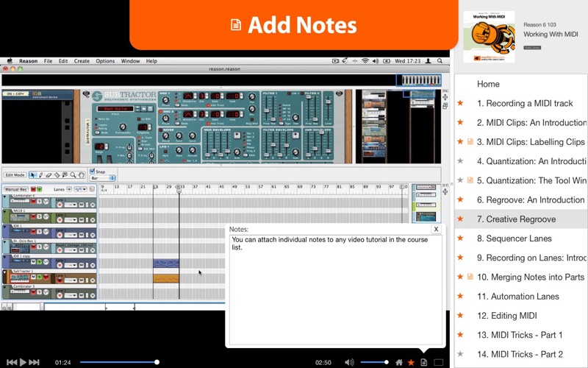Open the Window menu in Reason
Screen dimensions: 588x368
(x=130, y=61)
